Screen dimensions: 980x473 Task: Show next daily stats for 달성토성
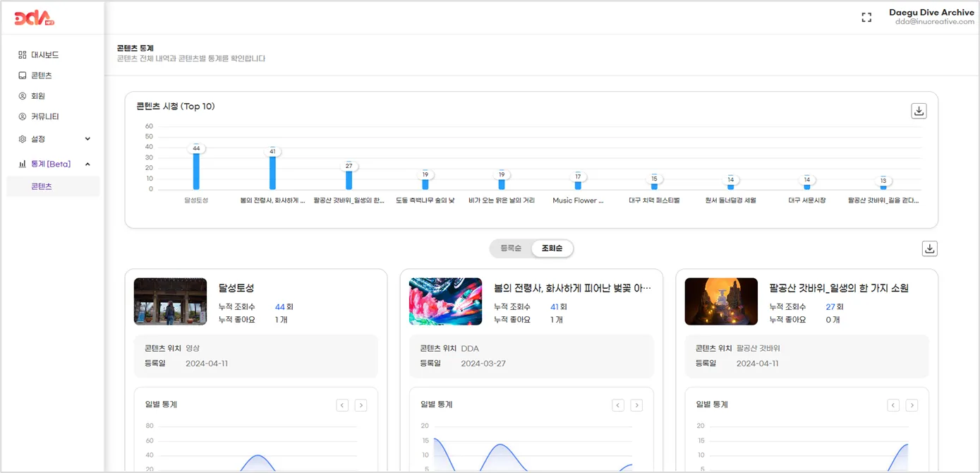click(x=361, y=405)
